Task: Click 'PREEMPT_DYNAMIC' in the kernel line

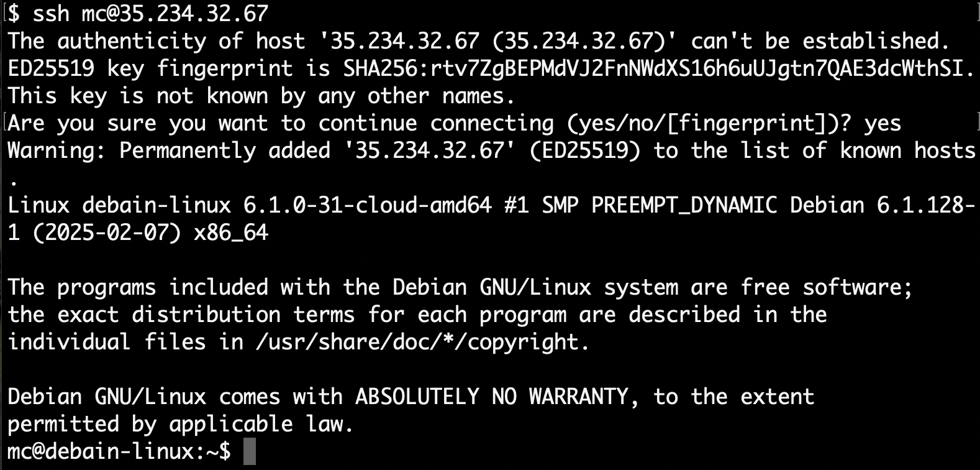Action: pos(684,205)
